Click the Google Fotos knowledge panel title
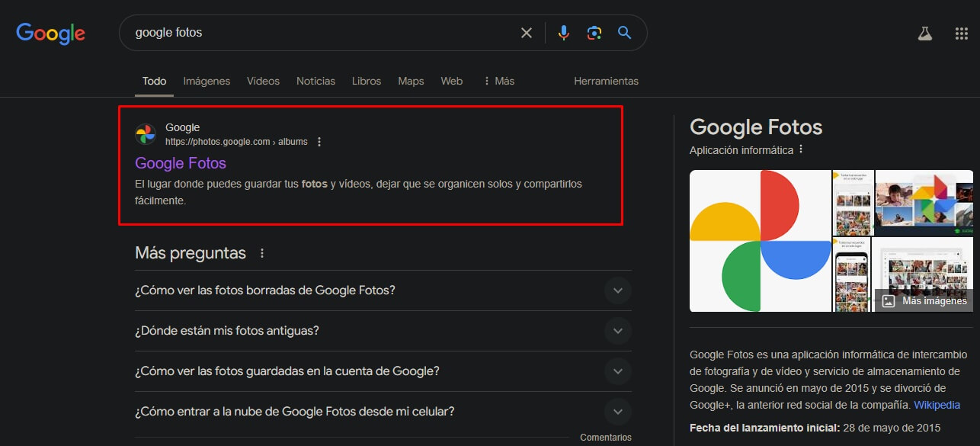Viewport: 980px width, 446px height. click(x=756, y=127)
